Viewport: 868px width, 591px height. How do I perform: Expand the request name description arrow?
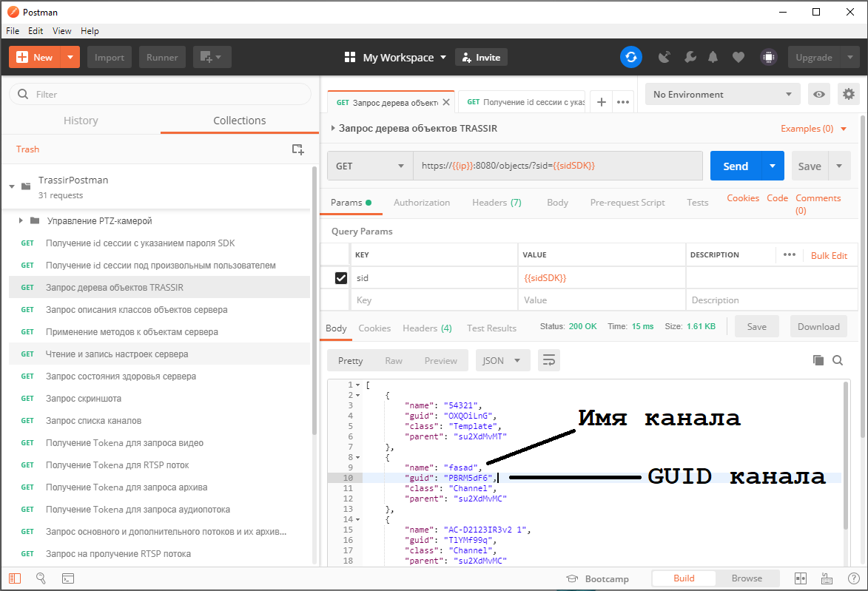tap(333, 129)
